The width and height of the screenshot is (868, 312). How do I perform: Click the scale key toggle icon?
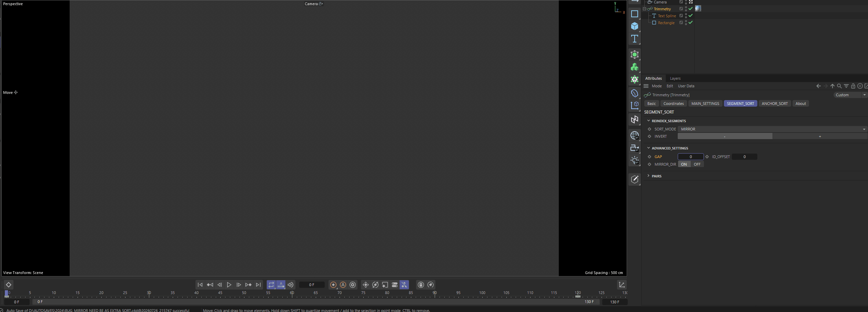pyautogui.click(x=385, y=285)
